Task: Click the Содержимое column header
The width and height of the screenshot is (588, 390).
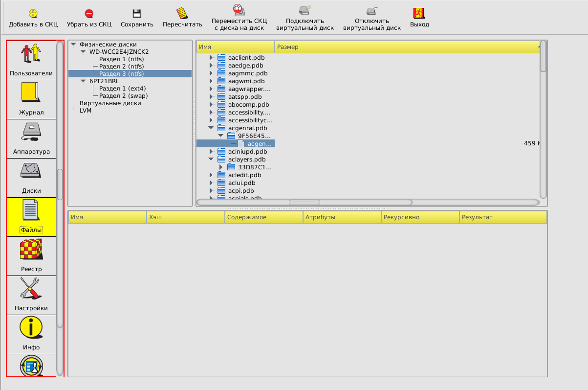Action: (264, 217)
